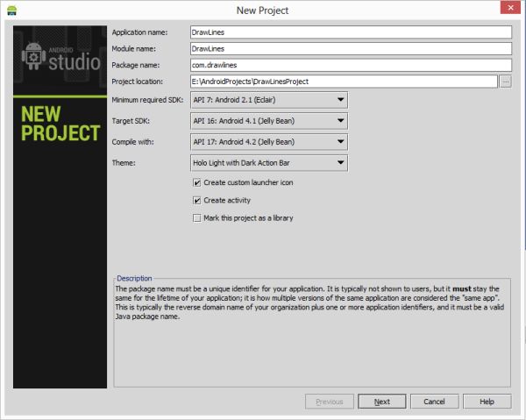Click the Cancel button

(x=435, y=402)
